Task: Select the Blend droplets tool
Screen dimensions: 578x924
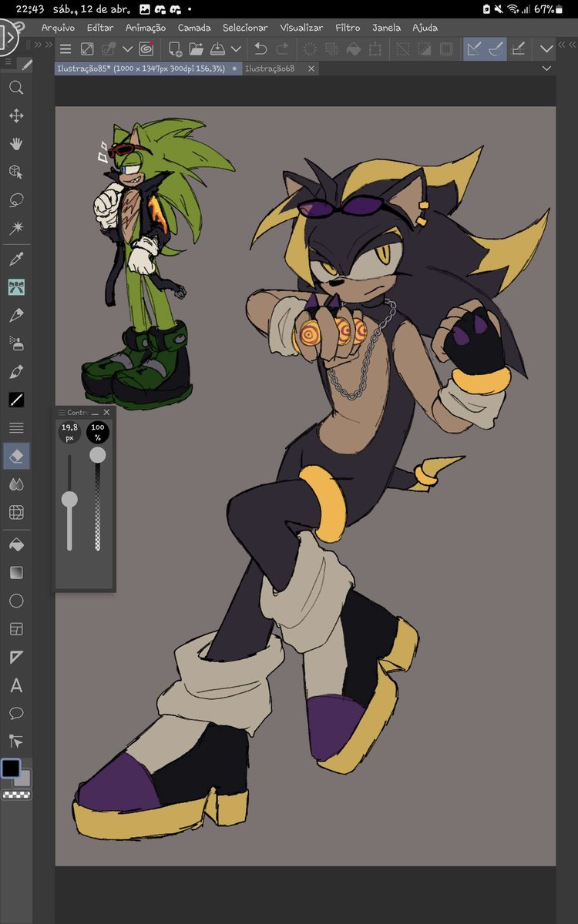Action: pyautogui.click(x=15, y=484)
